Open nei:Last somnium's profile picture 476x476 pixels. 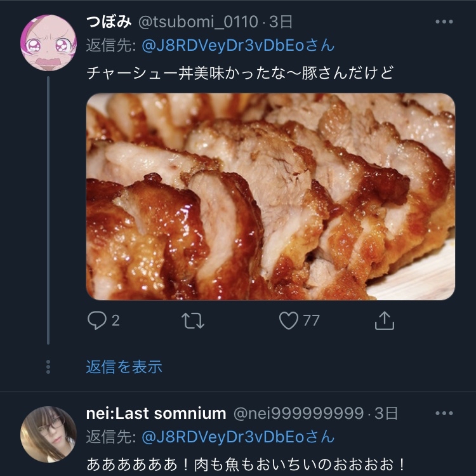[49, 434]
